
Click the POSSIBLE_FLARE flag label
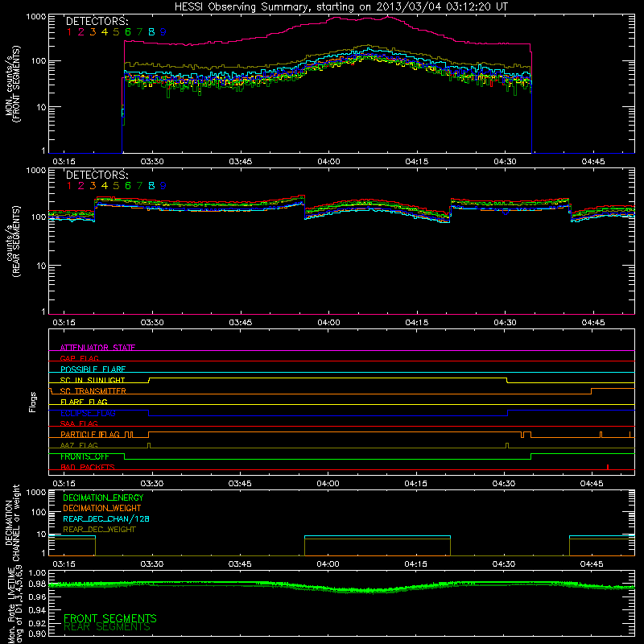tap(93, 369)
